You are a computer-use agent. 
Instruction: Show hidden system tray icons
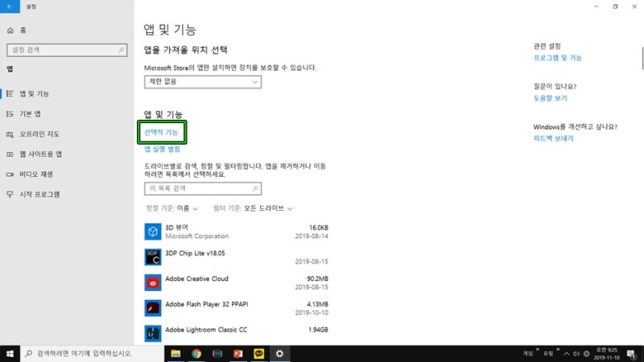click(x=567, y=354)
